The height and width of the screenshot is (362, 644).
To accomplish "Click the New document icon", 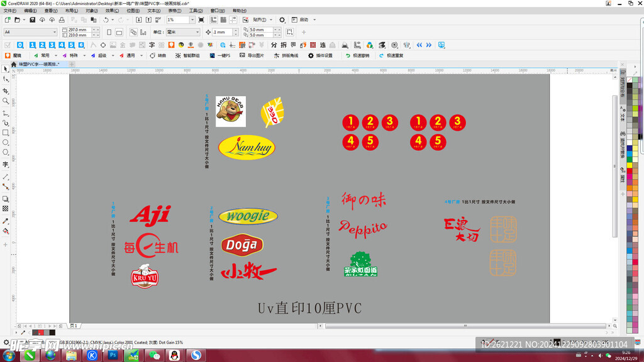I will pos(8,19).
